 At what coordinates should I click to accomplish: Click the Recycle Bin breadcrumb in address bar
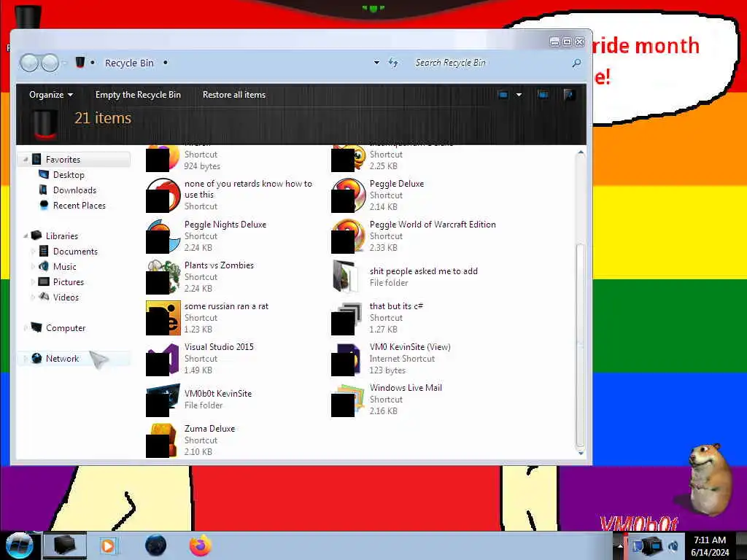click(x=129, y=63)
